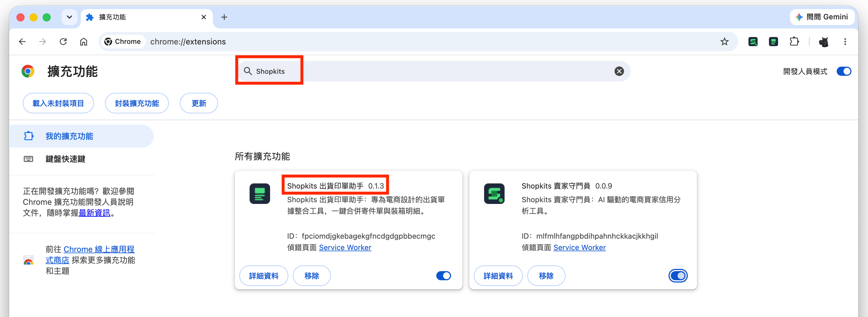This screenshot has width=868, height=317.
Task: Click the Chrome Web Store rainbow icon
Action: click(28, 260)
